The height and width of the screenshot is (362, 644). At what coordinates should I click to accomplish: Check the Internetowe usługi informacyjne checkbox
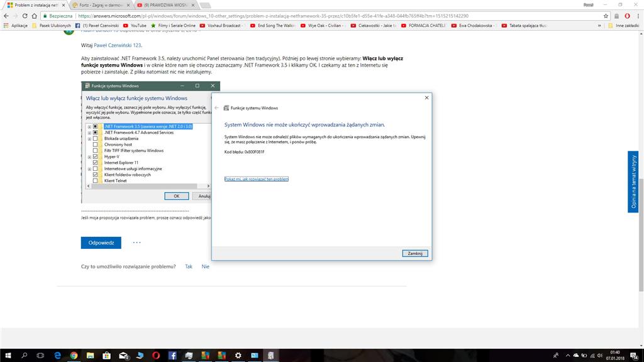pos(96,168)
